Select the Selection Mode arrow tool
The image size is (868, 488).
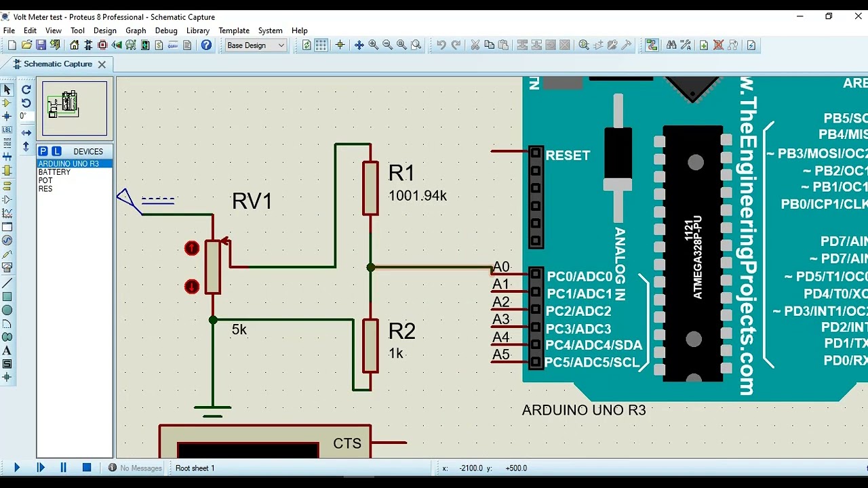(x=7, y=89)
